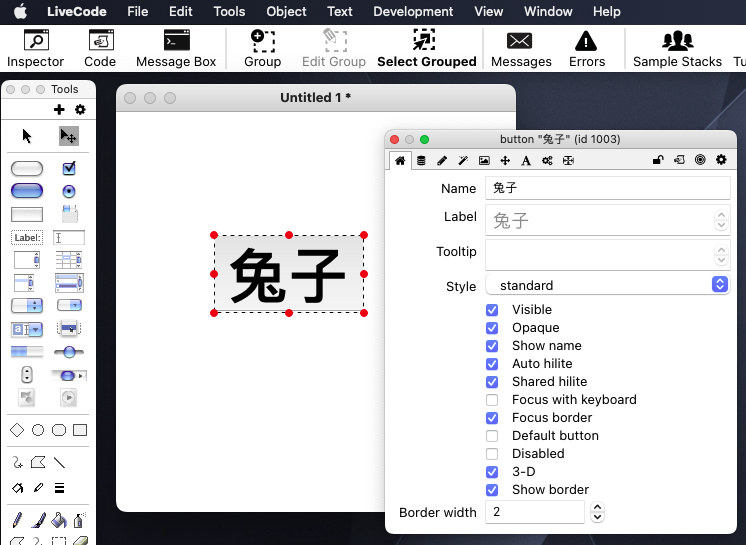Click the target icon in inspector
This screenshot has height=545, width=746.
click(700, 160)
